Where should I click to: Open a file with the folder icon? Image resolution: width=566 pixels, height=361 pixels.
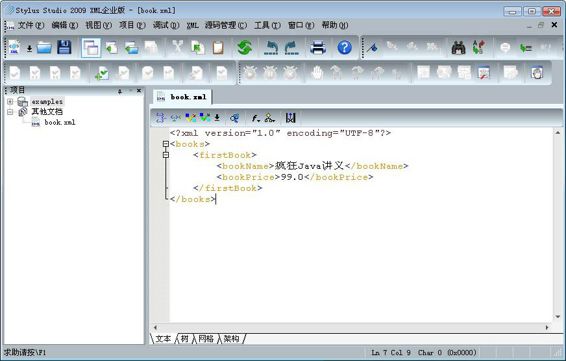tap(44, 48)
